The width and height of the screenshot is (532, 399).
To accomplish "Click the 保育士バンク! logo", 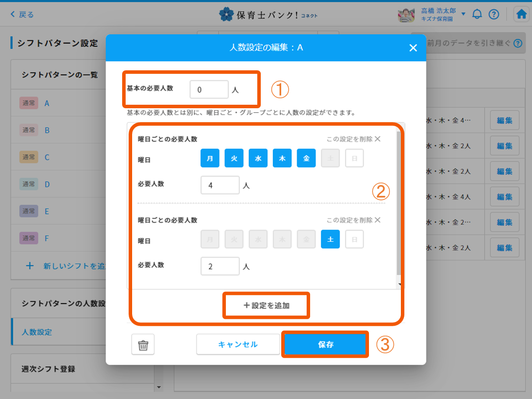I will [x=268, y=14].
